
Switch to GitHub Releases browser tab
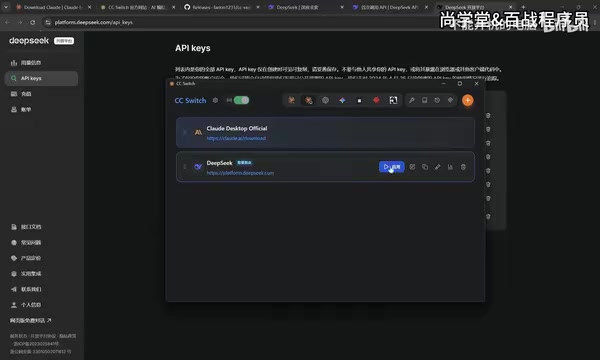pos(221,7)
